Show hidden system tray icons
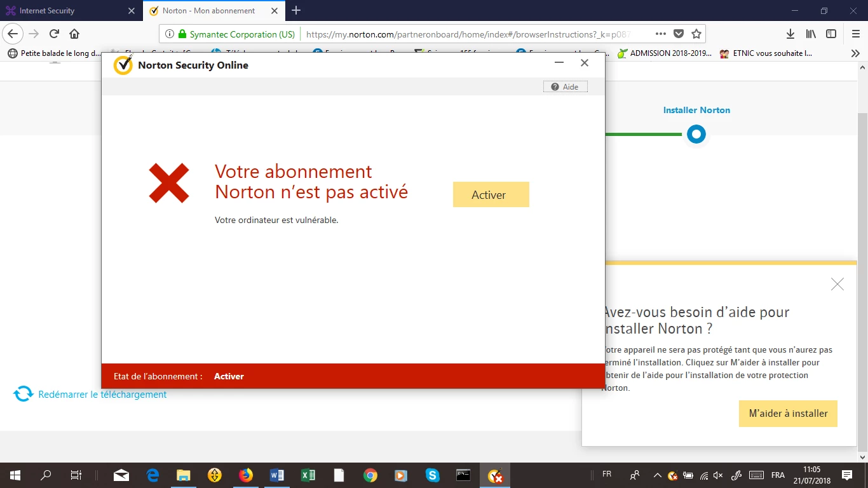This screenshot has width=868, height=488. pos(657,475)
